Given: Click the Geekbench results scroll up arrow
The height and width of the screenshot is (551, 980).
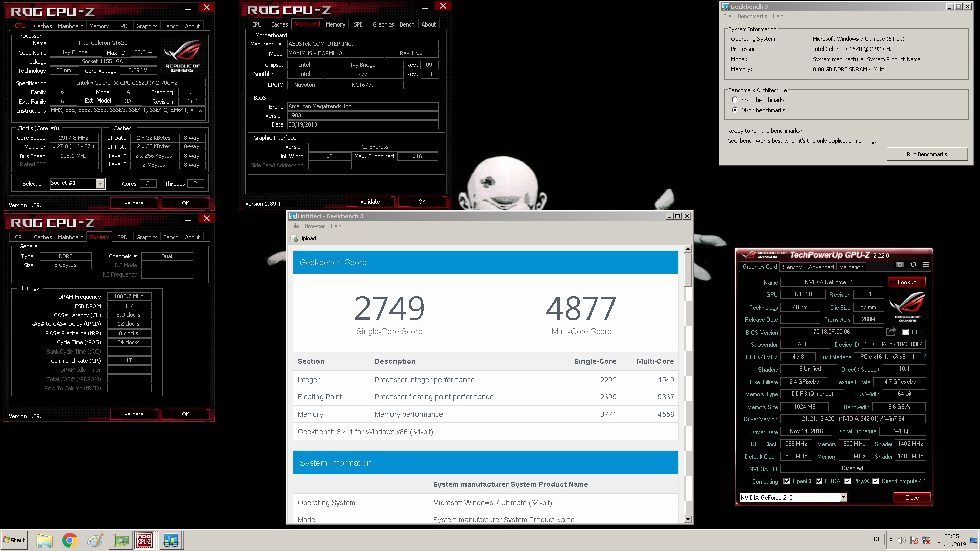Looking at the screenshot, I should pos(688,249).
